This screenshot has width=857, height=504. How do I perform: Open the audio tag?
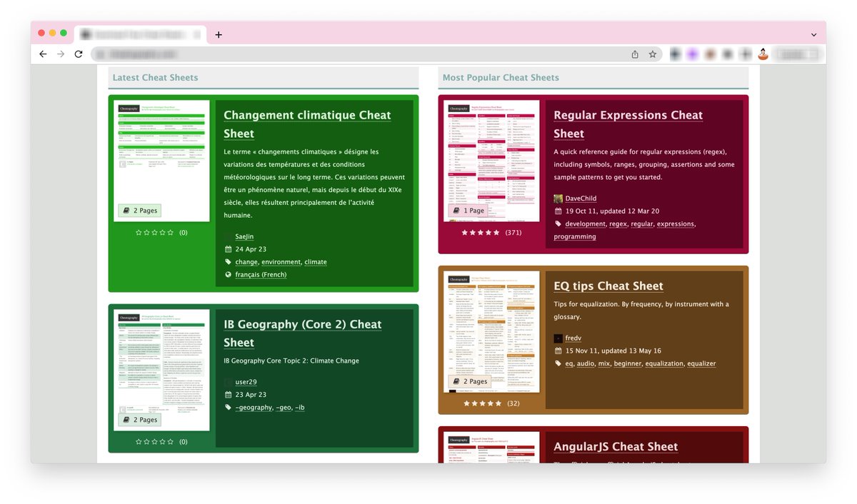pyautogui.click(x=585, y=364)
